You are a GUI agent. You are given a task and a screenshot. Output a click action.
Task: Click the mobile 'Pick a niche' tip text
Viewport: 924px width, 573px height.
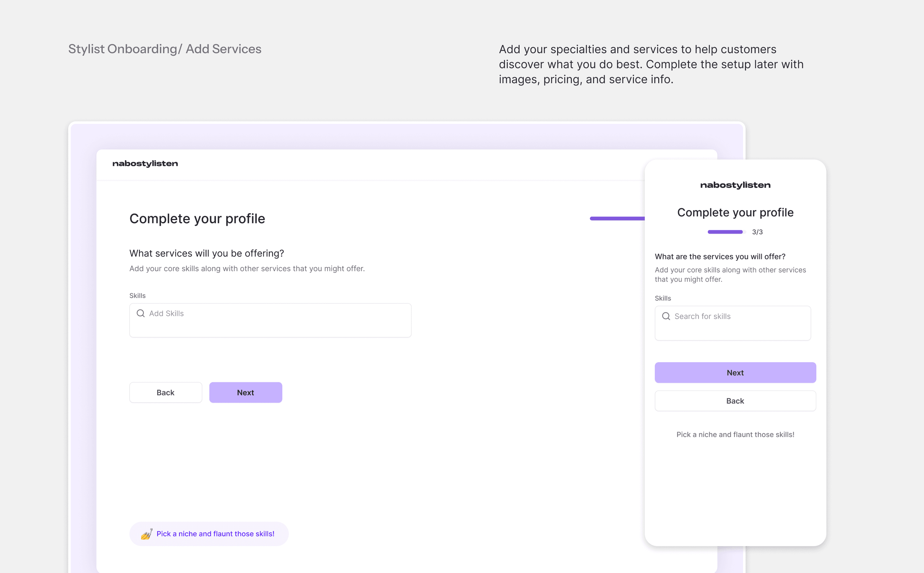tap(735, 435)
